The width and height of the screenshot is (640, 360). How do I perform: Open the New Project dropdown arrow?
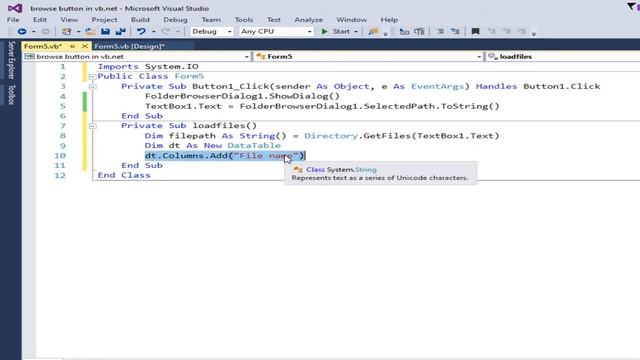pyautogui.click(x=78, y=31)
